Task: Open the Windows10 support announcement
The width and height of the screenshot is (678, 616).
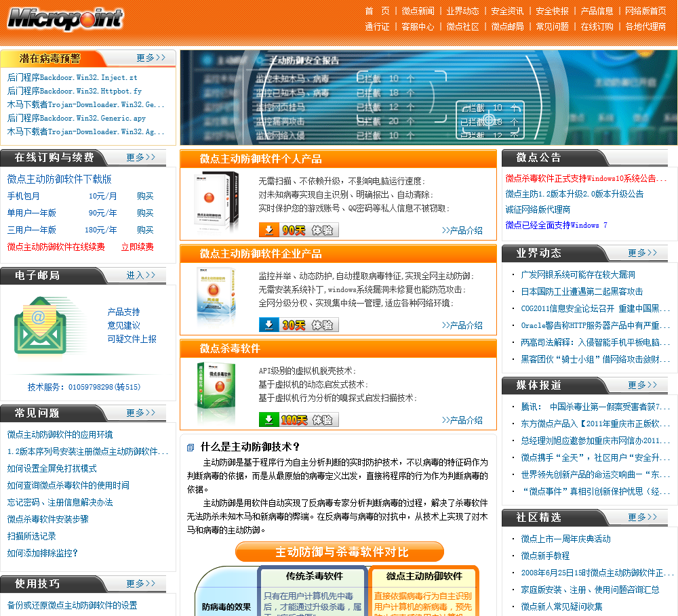Action: click(586, 178)
